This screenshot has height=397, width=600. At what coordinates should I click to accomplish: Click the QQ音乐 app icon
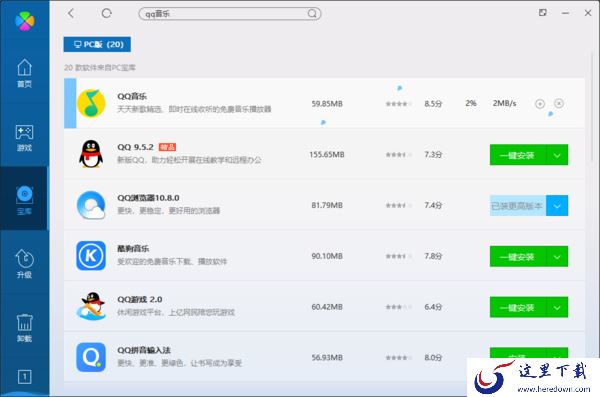(x=91, y=103)
